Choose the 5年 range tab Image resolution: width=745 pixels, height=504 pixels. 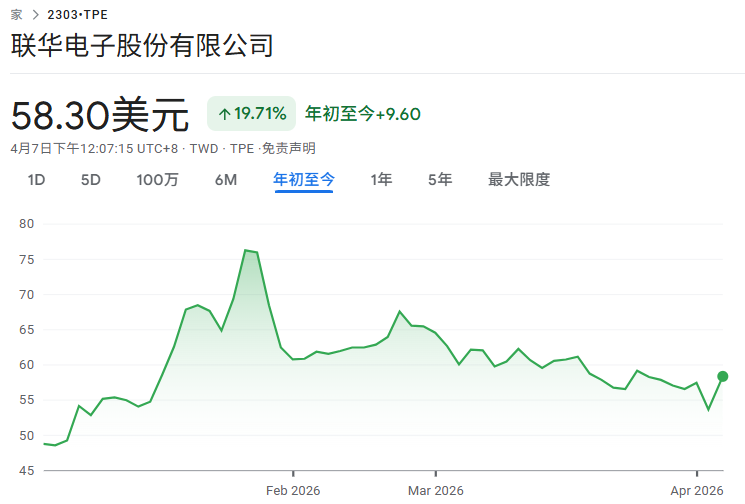click(440, 180)
